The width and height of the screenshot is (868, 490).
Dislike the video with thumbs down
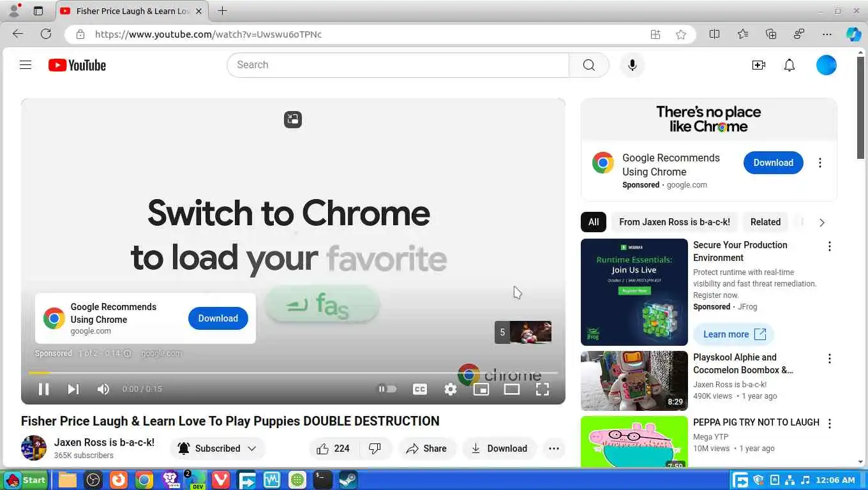pos(375,449)
